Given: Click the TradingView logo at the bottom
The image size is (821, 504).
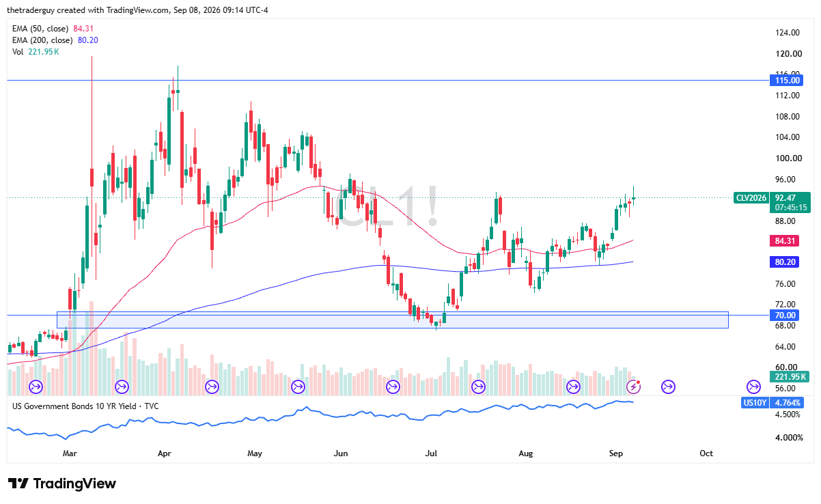Looking at the screenshot, I should click(62, 484).
